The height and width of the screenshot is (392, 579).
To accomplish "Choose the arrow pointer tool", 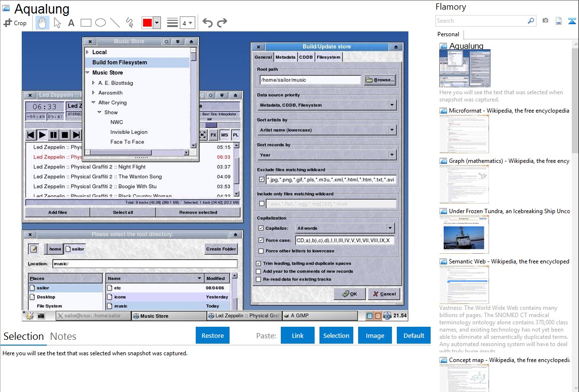I will click(57, 23).
